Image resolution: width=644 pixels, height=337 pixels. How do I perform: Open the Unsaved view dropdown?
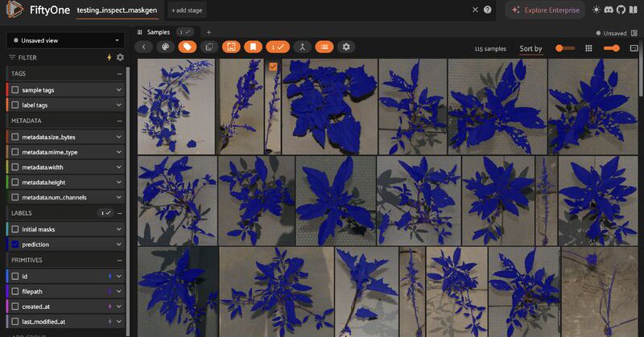click(66, 40)
